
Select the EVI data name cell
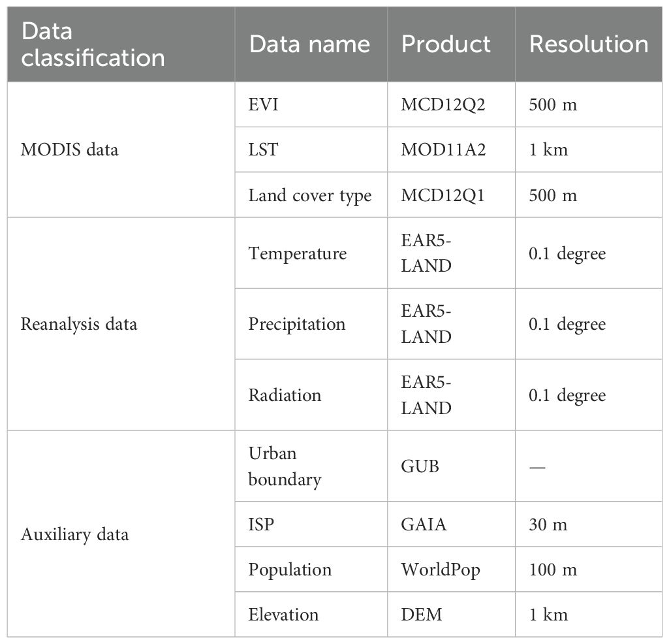pos(263,105)
